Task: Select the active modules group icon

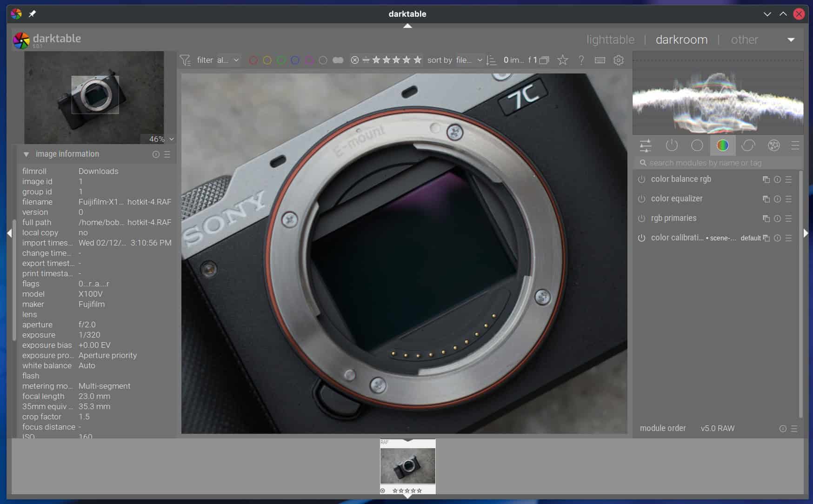Action: [672, 146]
